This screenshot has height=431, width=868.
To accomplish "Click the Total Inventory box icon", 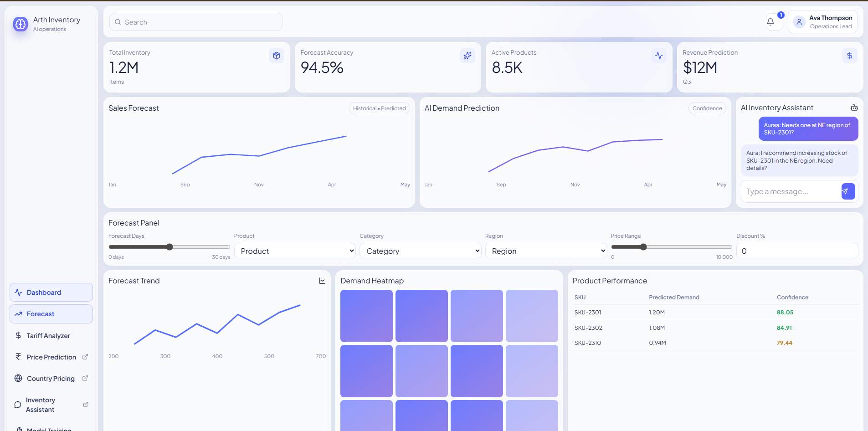I will (x=276, y=56).
